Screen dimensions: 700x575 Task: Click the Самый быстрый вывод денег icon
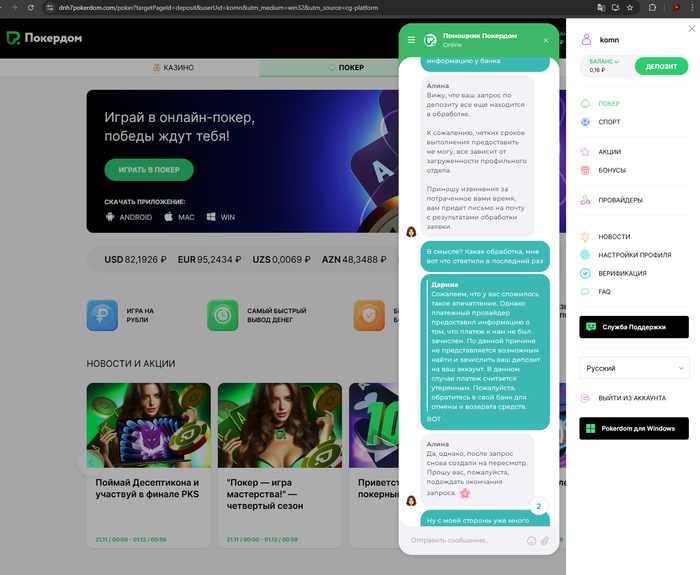pyautogui.click(x=223, y=315)
